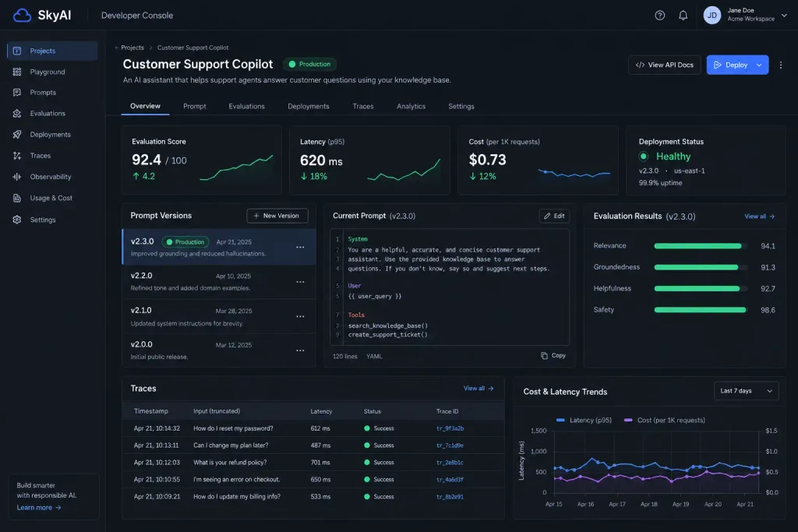Switch to the Evaluations tab
798x532 pixels.
pyautogui.click(x=246, y=106)
